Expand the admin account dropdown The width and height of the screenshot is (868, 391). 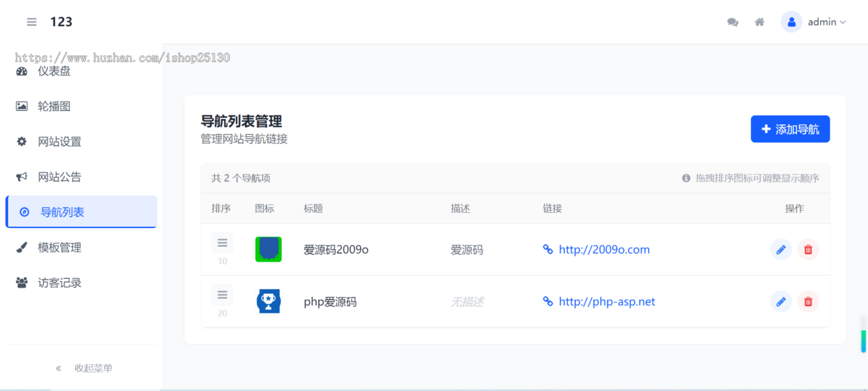826,22
